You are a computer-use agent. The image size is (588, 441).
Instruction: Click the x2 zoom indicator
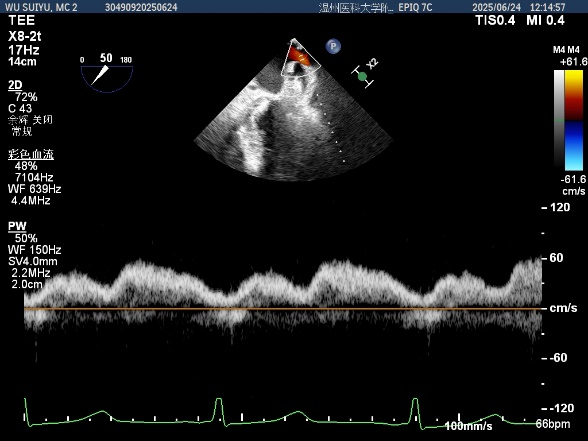pyautogui.click(x=372, y=64)
